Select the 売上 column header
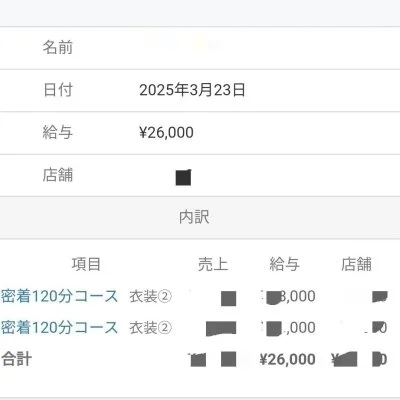Screen dimensions: 400x400 point(213,264)
